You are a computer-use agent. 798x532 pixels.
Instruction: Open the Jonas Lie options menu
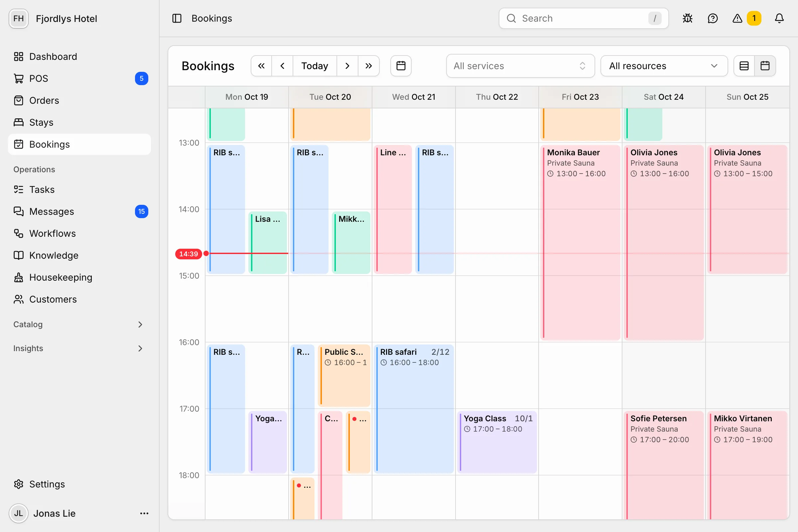pos(144,513)
